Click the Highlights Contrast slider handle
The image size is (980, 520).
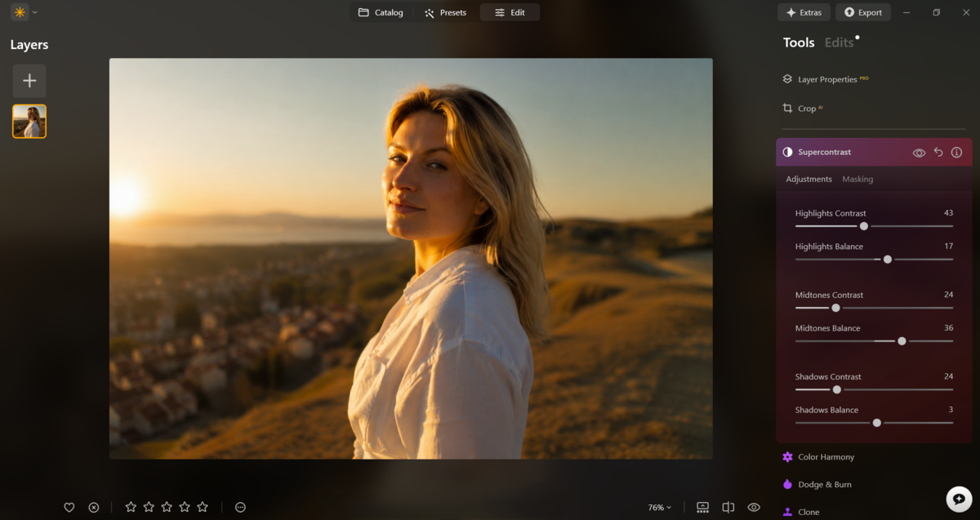point(864,226)
